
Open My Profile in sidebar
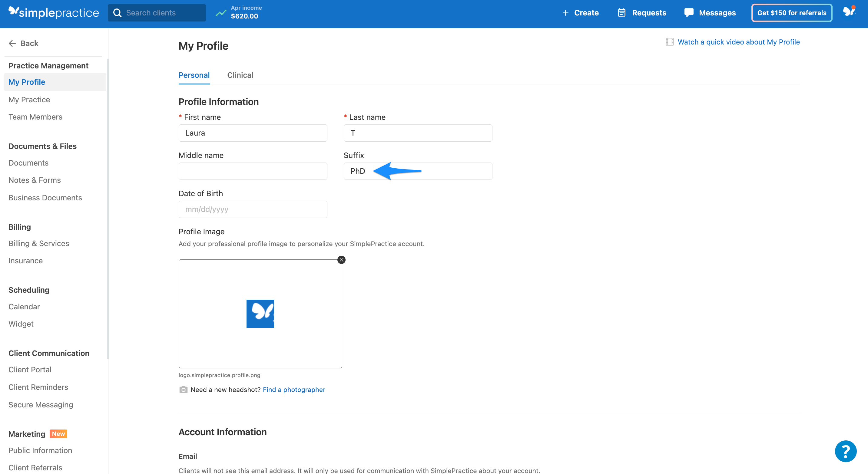[x=55, y=82]
